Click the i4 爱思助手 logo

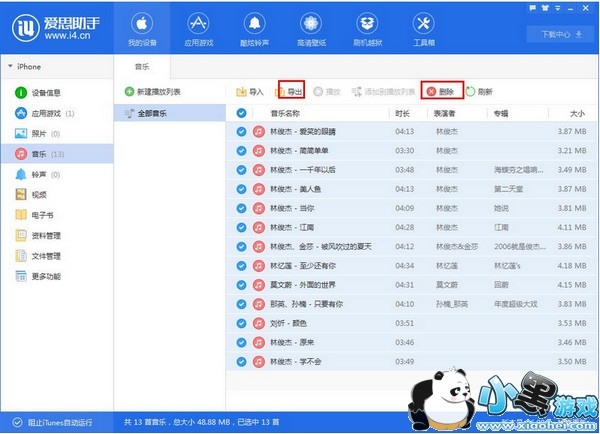click(x=56, y=28)
